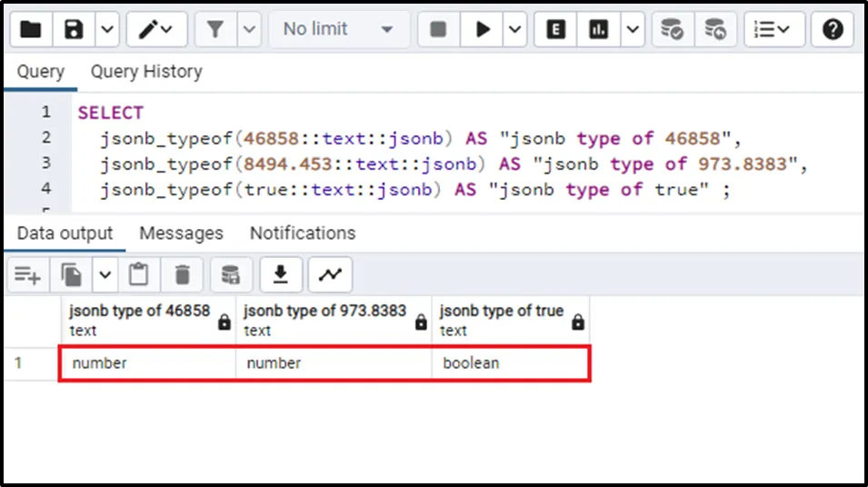Expand the execute options dropdown arrow
The height and width of the screenshot is (487, 868).
515,29
